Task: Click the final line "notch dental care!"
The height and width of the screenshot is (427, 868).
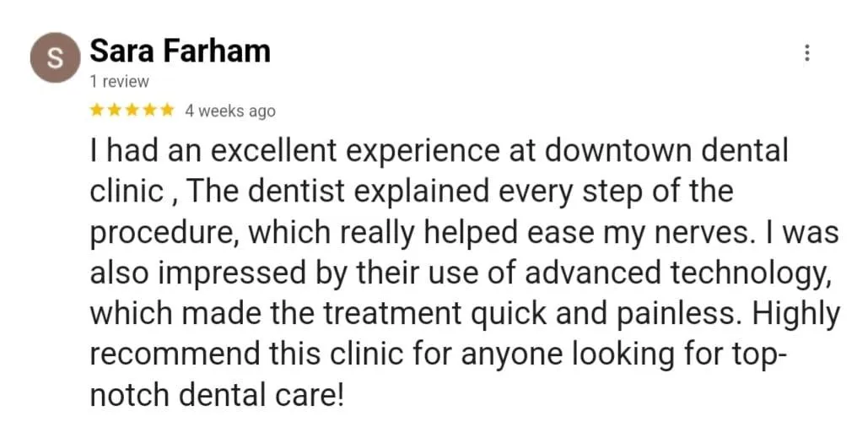Action: 217,395
